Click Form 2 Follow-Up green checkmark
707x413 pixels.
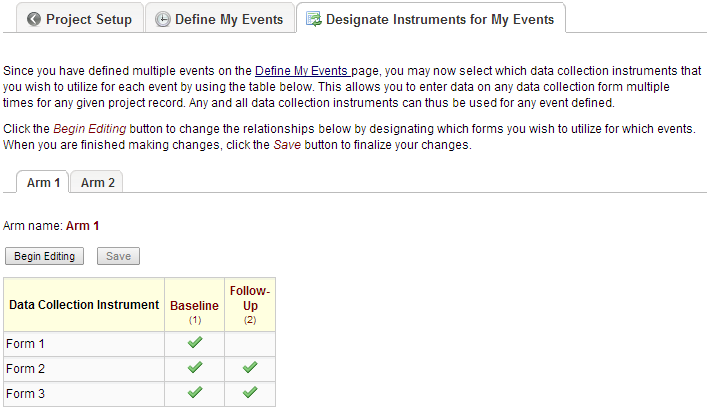(250, 368)
